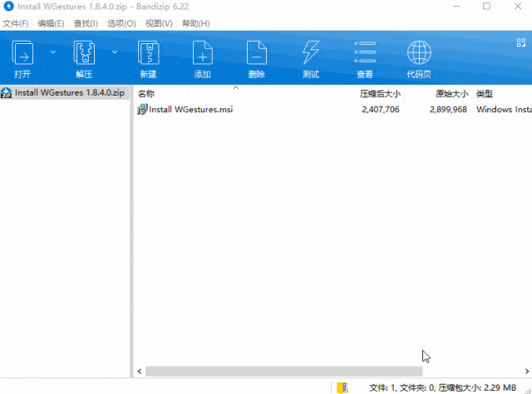This screenshot has height=394, width=532.
Task: Click the zip icon beside the tree item
Action: point(6,92)
